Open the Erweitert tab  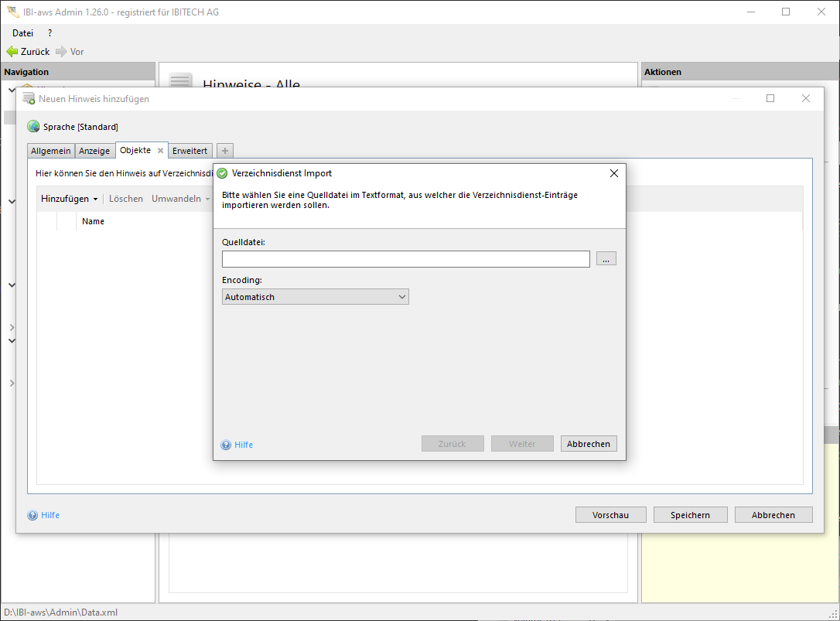(x=190, y=151)
